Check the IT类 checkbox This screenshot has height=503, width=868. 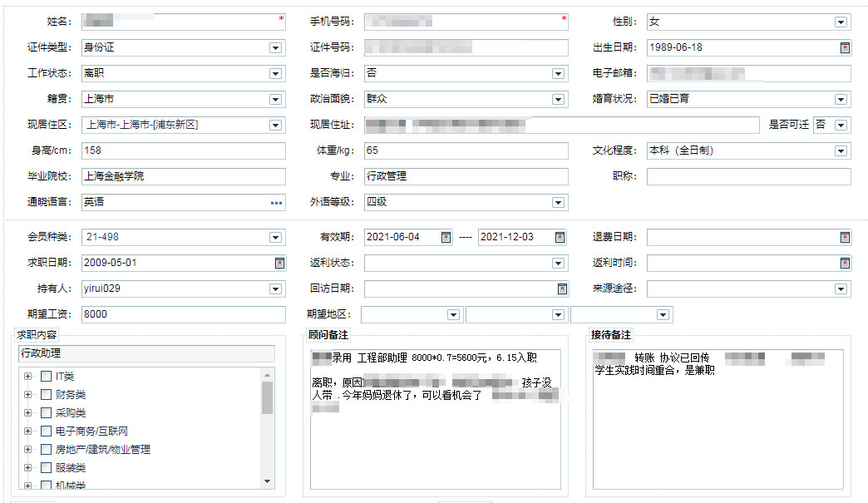click(x=47, y=377)
